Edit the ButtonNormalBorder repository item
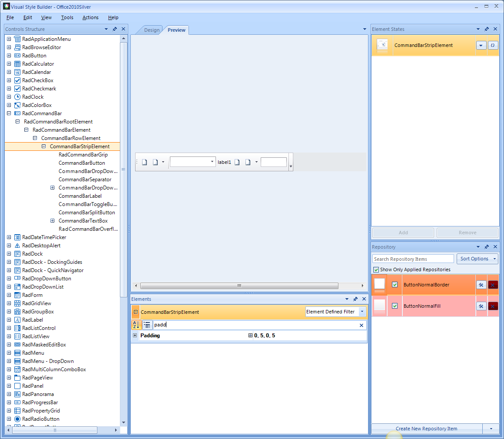This screenshot has width=504, height=439. click(481, 285)
